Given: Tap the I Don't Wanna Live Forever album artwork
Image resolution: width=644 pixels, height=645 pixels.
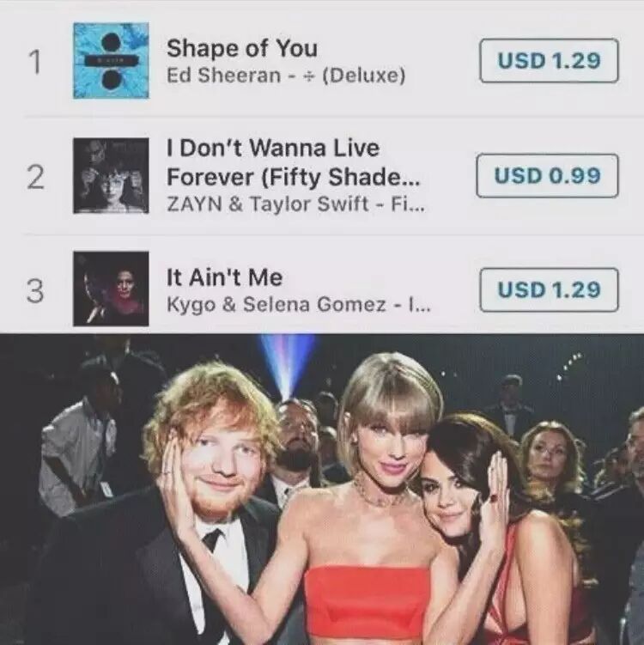Looking at the screenshot, I should (111, 176).
